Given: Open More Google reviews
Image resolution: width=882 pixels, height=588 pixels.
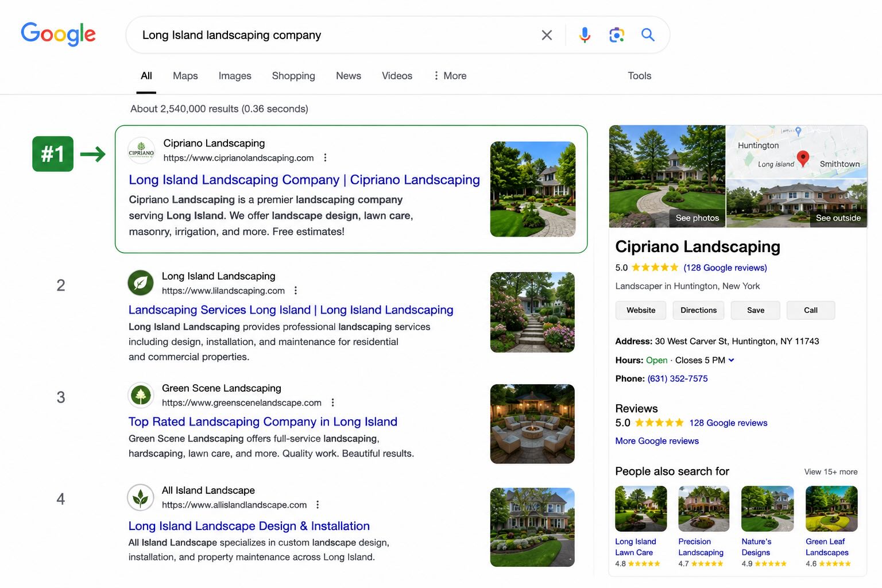Looking at the screenshot, I should point(657,441).
